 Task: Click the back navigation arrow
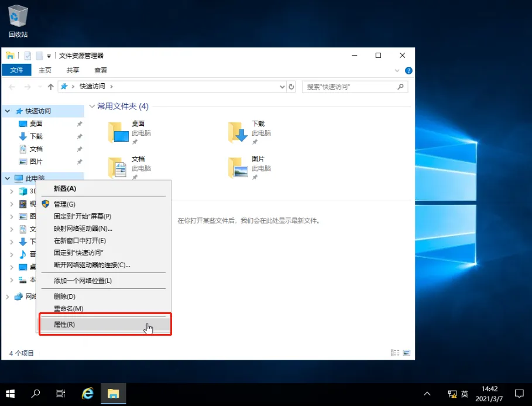point(11,86)
